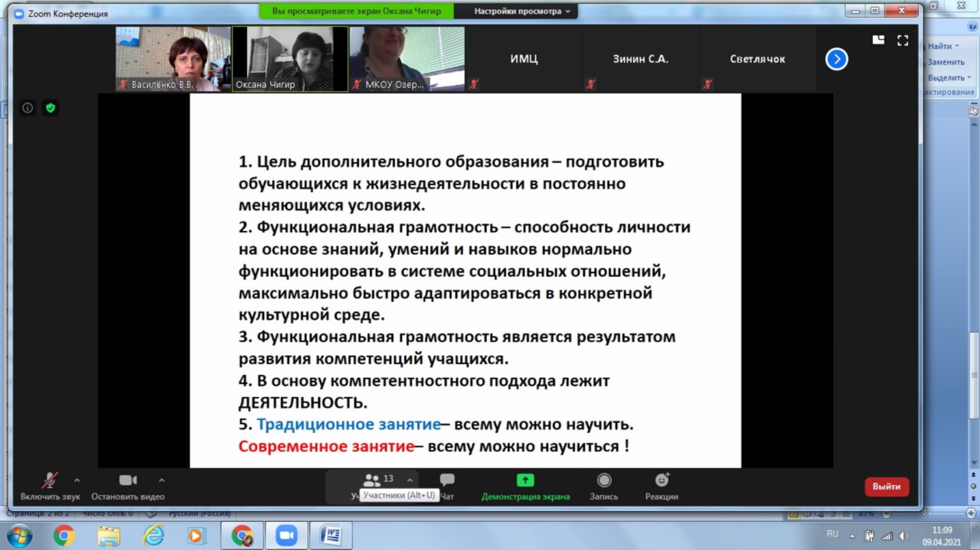
Task: Open the Чат chat panel
Action: pos(447,486)
